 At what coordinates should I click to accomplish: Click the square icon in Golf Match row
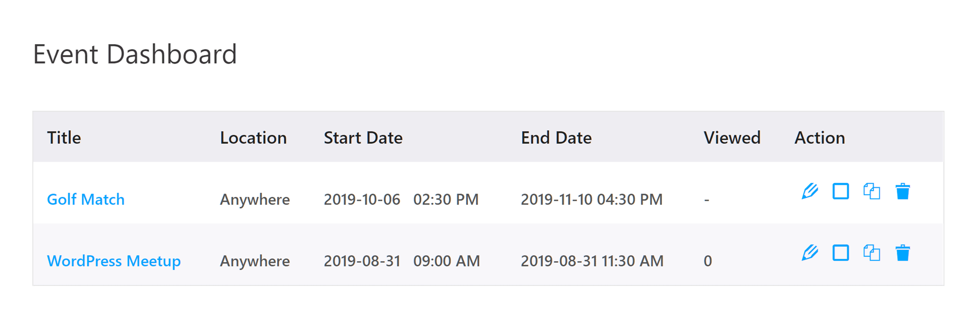tap(841, 191)
